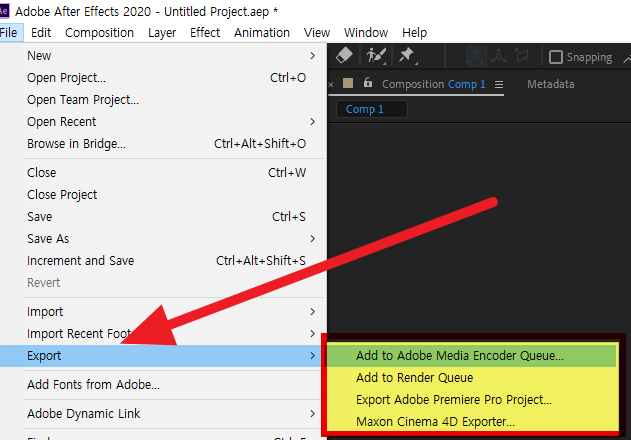The width and height of the screenshot is (631, 440).
Task: Open the Help menu
Action: [x=414, y=33]
